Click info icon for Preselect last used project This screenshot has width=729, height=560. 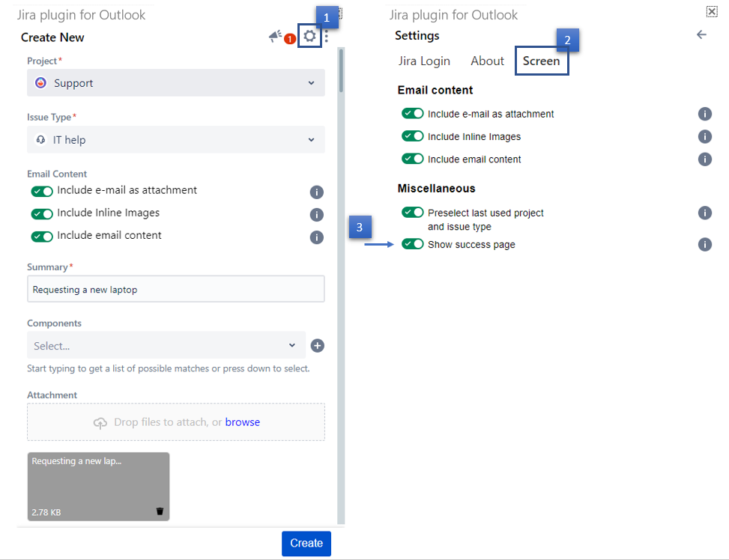click(x=704, y=213)
